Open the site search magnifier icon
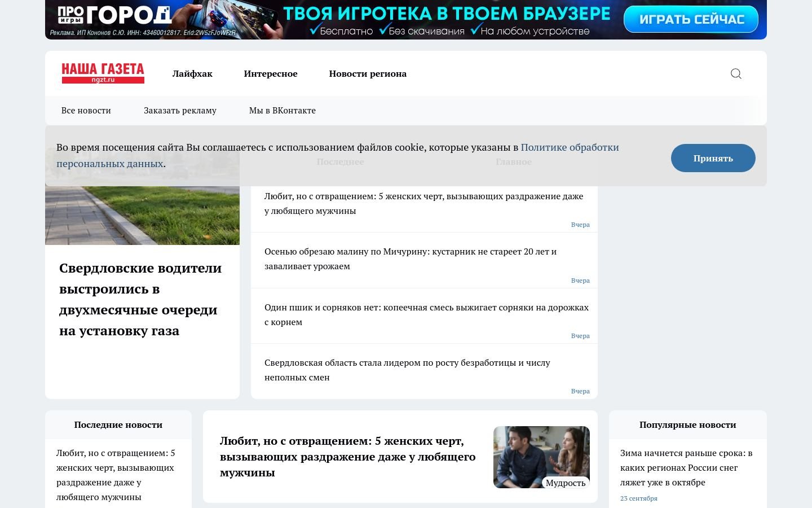The height and width of the screenshot is (508, 812). click(736, 73)
